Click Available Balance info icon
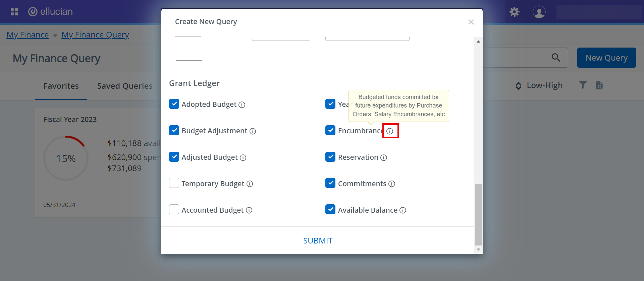The width and height of the screenshot is (644, 281). (x=403, y=210)
